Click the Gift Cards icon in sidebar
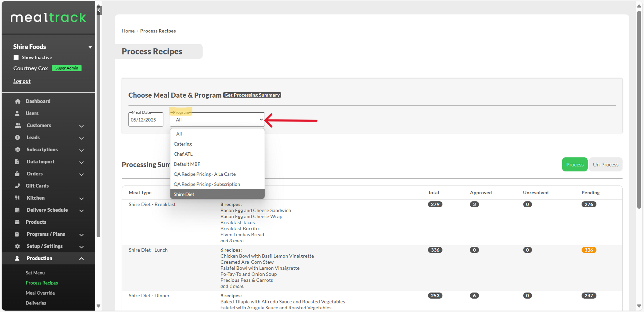 (17, 186)
